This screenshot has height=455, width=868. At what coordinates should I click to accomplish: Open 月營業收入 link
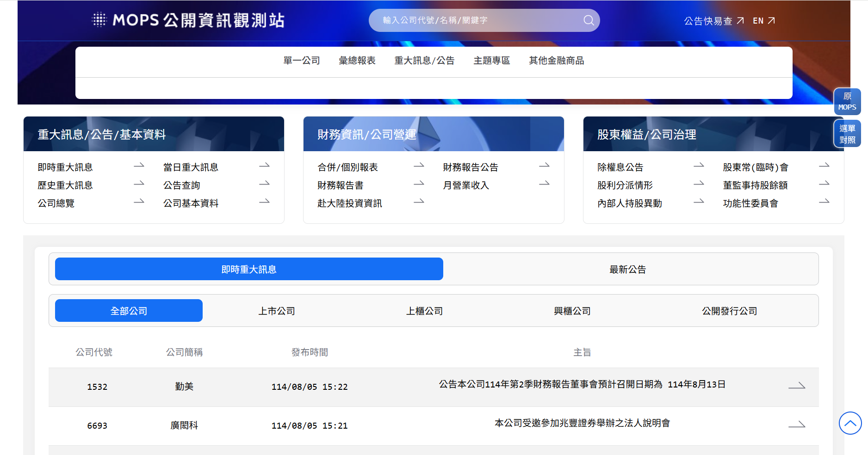tap(466, 185)
